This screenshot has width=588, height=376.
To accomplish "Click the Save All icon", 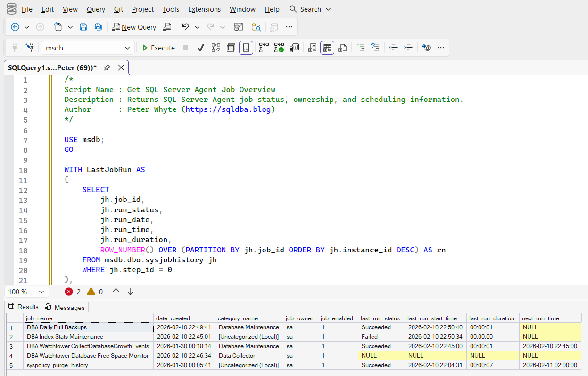I will click(x=98, y=27).
